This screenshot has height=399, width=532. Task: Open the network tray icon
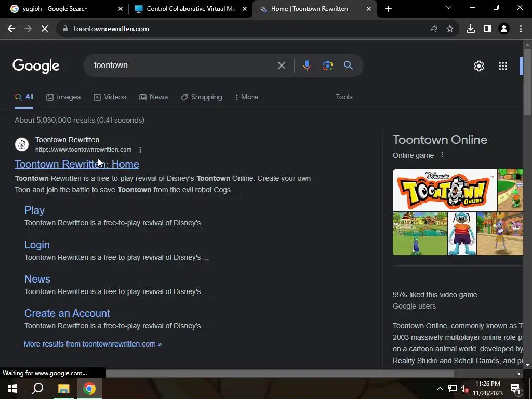tap(453, 389)
